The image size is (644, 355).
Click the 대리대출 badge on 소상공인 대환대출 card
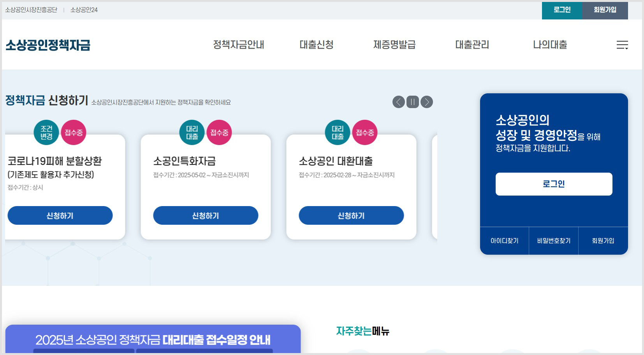337,133
